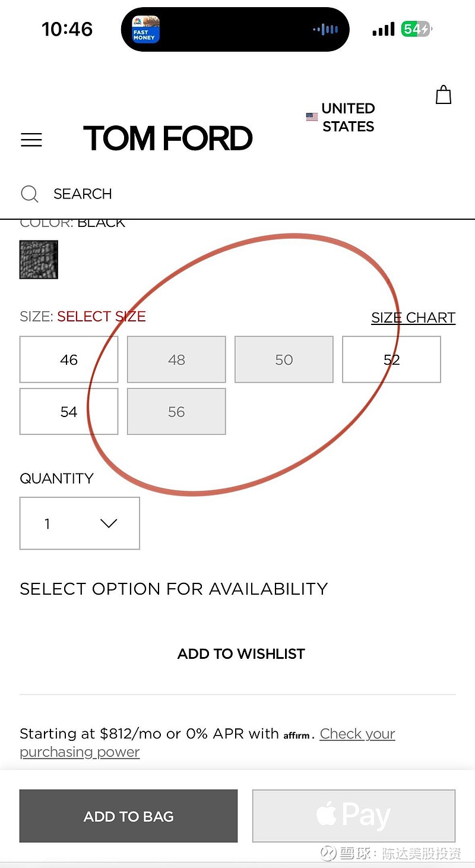Open the quantity dropdown
This screenshot has width=475, height=868.
80,523
